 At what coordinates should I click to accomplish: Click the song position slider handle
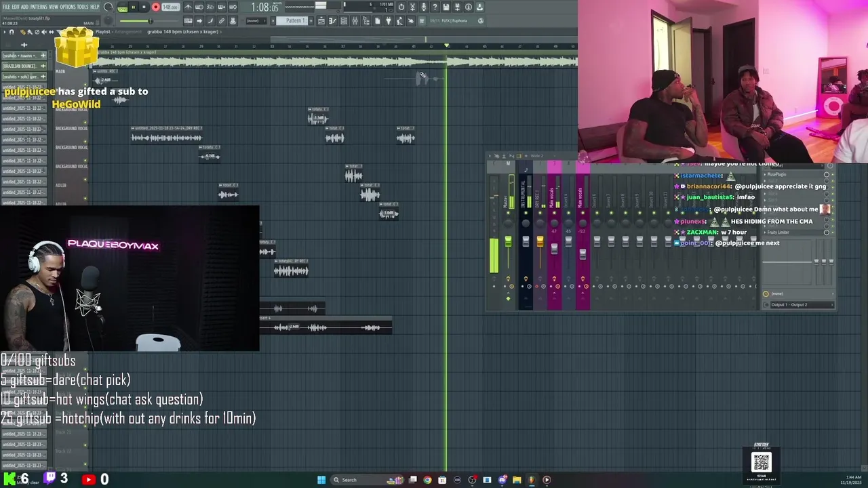pos(151,21)
